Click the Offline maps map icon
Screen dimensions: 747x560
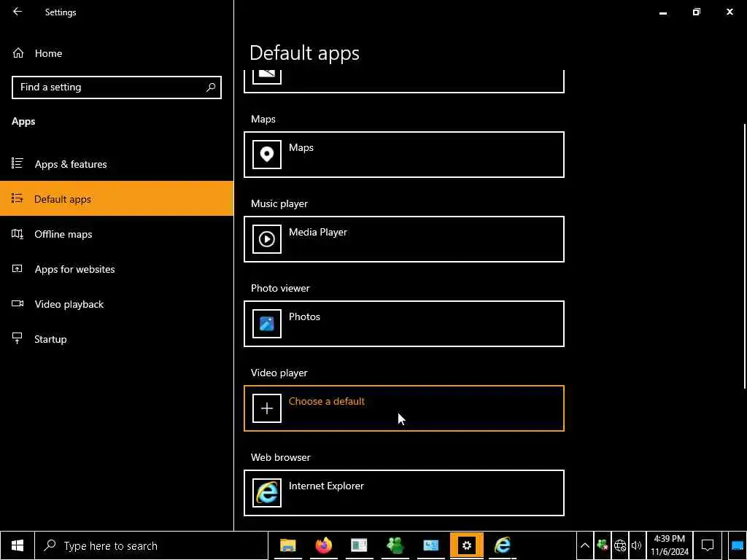coord(18,234)
